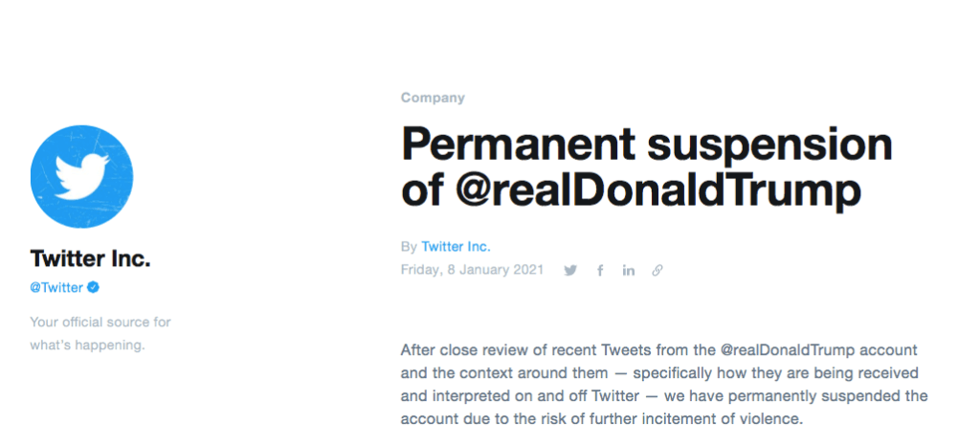Open the Company category label

tap(433, 98)
